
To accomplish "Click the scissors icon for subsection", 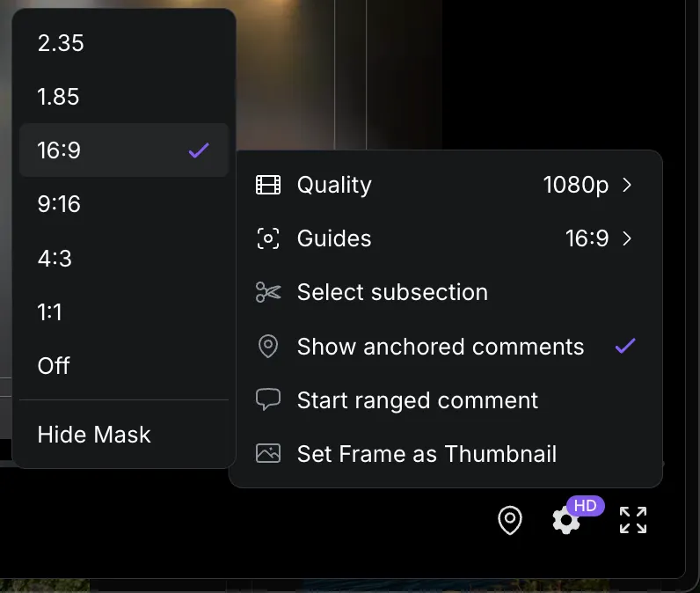I will point(268,292).
